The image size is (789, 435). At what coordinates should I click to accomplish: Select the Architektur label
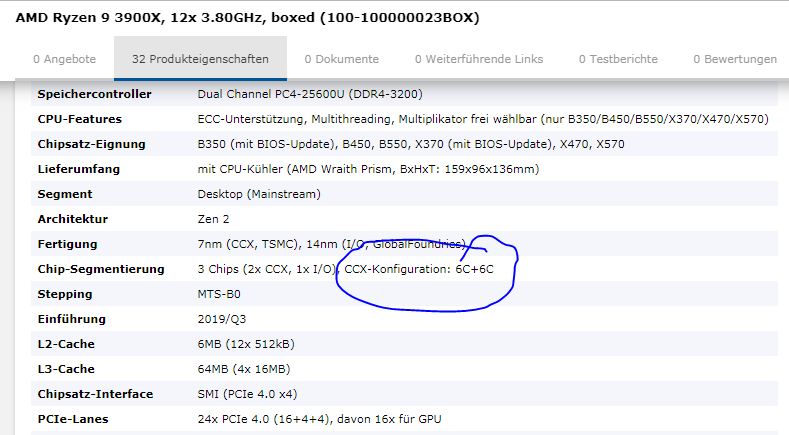(x=73, y=219)
